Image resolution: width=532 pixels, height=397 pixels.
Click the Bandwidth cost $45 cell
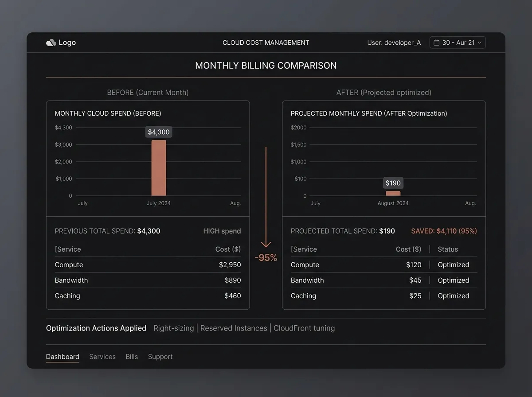415,280
